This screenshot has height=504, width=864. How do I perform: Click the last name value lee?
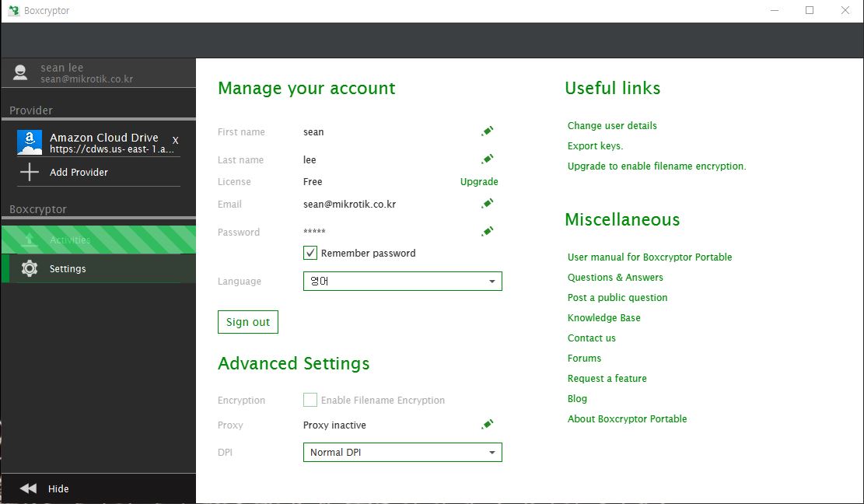[310, 160]
